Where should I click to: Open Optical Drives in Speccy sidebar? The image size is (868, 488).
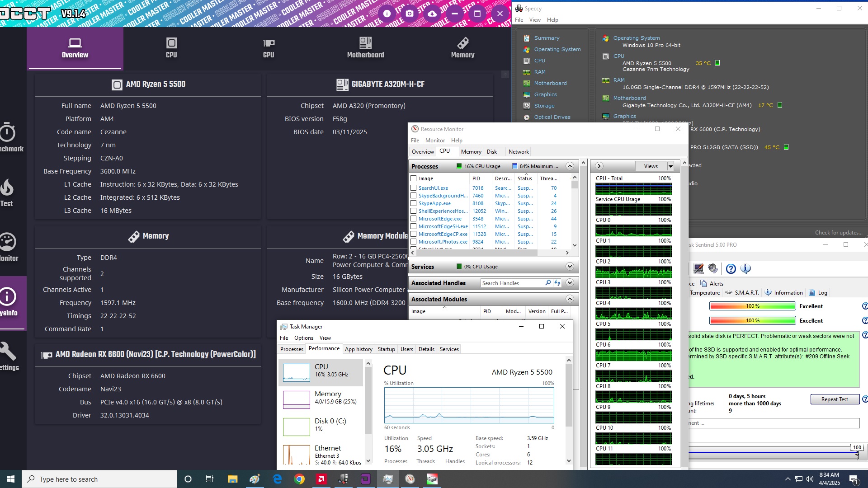[x=552, y=117]
